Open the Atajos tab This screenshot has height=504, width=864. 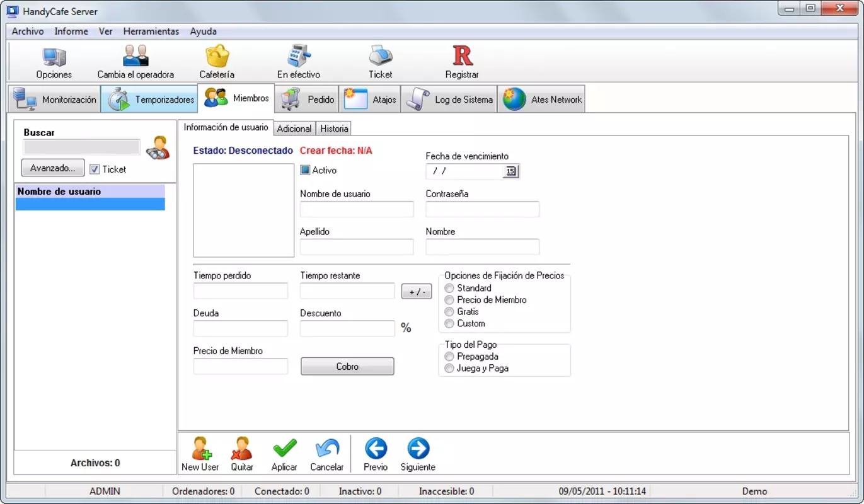(x=370, y=100)
